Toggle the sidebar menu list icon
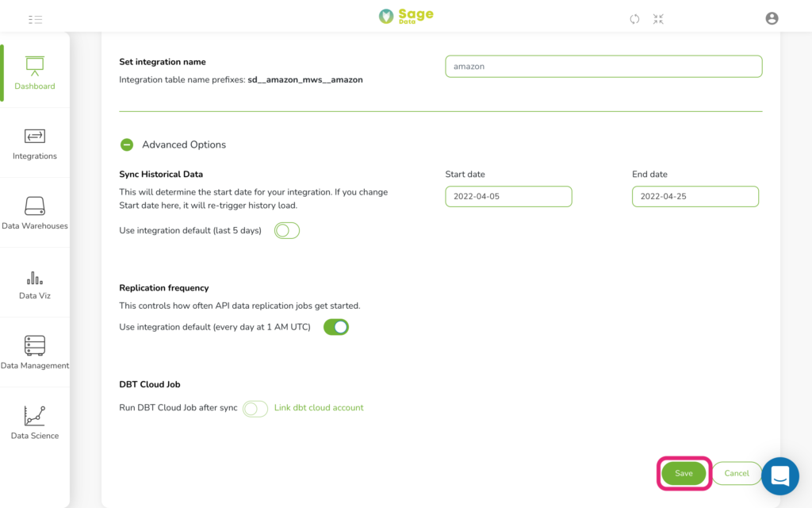Viewport: 812px width, 508px height. [x=35, y=20]
